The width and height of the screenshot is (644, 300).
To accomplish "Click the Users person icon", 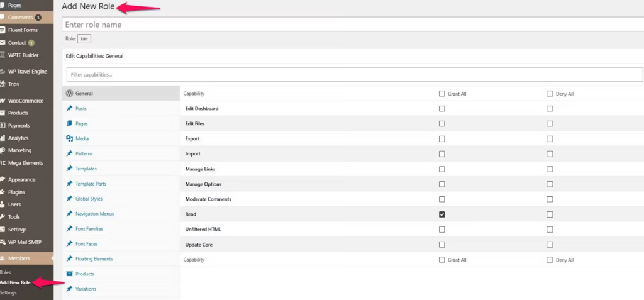I will [2, 204].
